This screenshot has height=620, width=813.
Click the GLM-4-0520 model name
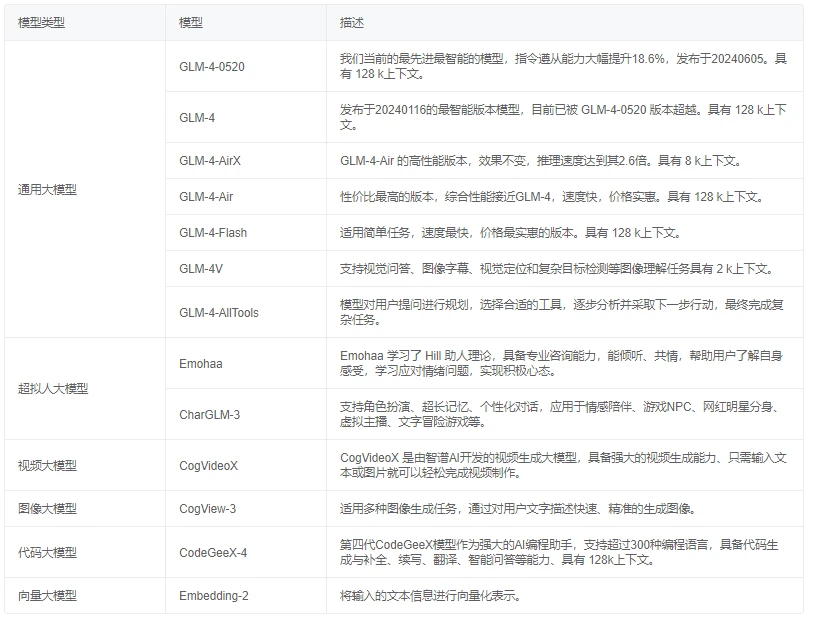coord(212,67)
